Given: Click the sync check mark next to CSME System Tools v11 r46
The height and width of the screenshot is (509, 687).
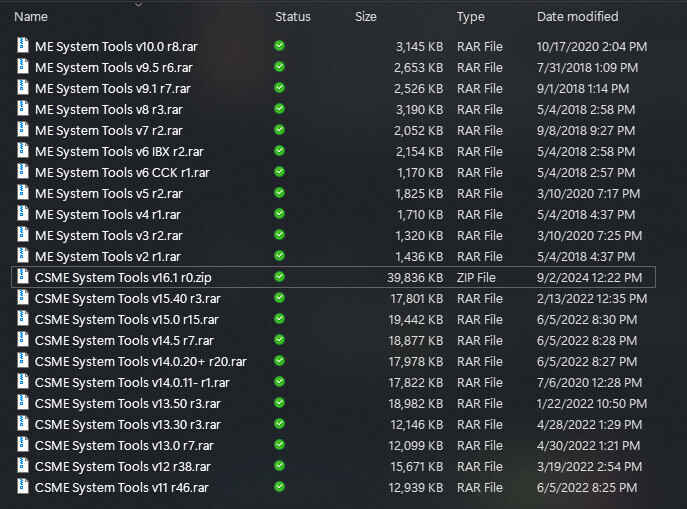Looking at the screenshot, I should click(x=280, y=487).
